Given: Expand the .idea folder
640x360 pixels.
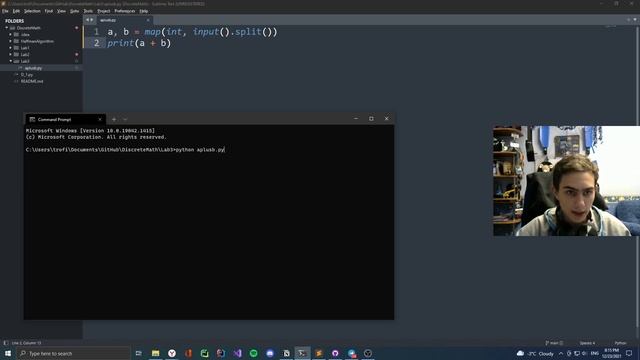Looking at the screenshot, I should tap(11, 35).
